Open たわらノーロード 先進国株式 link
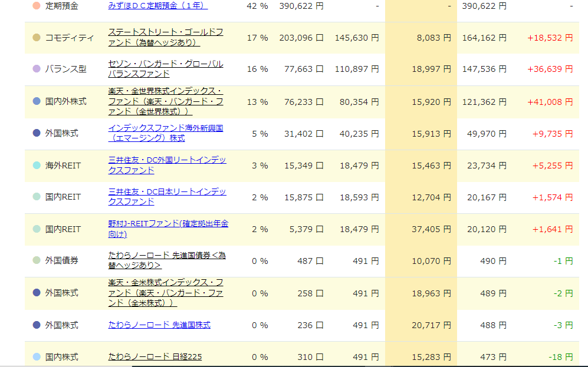 (159, 325)
